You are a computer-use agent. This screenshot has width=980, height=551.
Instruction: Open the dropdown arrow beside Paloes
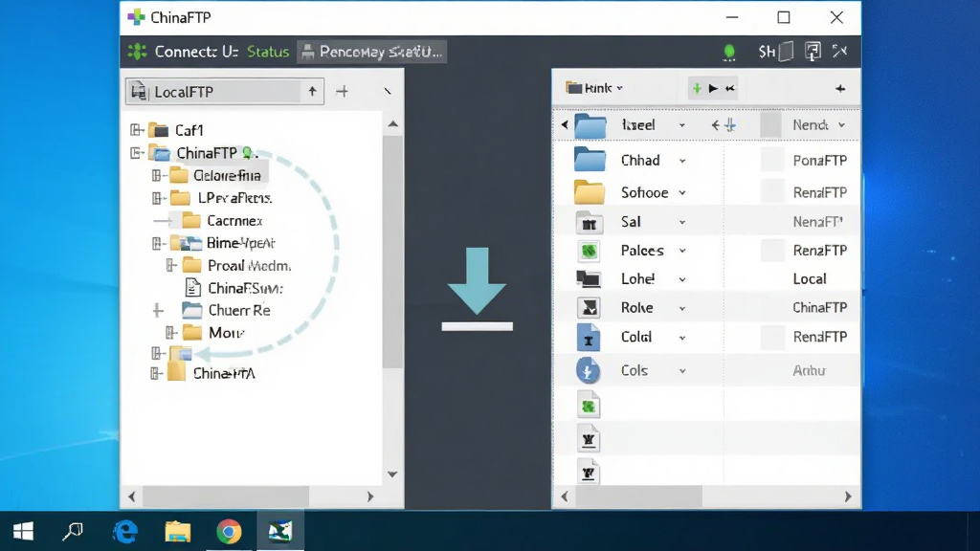click(682, 252)
